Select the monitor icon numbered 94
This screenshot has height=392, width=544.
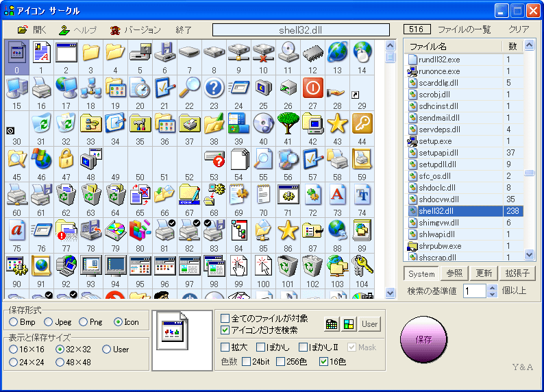(x=115, y=271)
